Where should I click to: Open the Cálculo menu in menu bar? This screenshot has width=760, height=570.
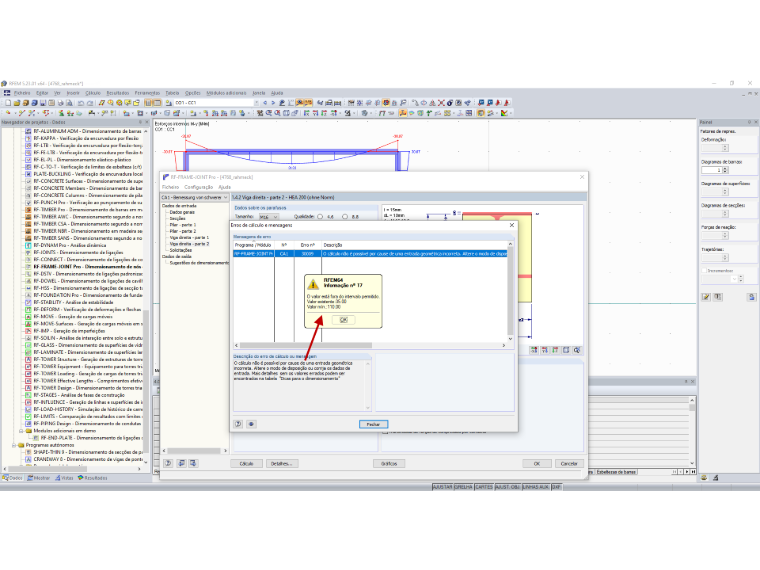click(x=93, y=93)
